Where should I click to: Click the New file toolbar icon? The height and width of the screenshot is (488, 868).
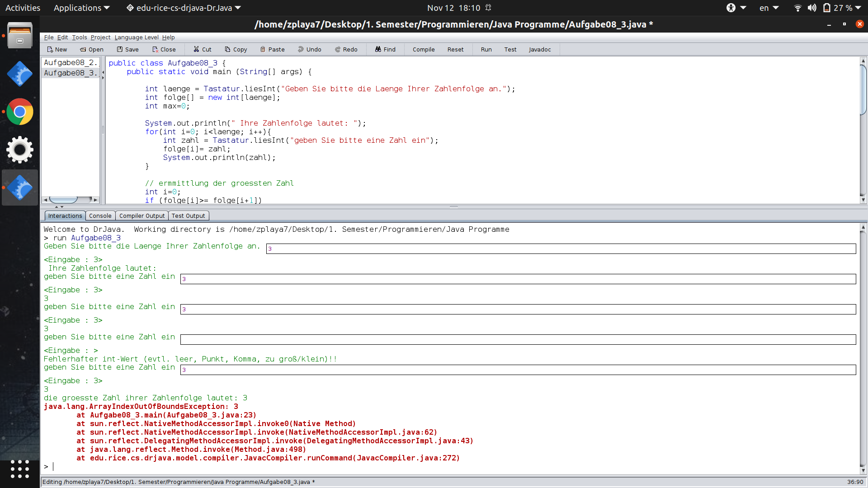50,49
